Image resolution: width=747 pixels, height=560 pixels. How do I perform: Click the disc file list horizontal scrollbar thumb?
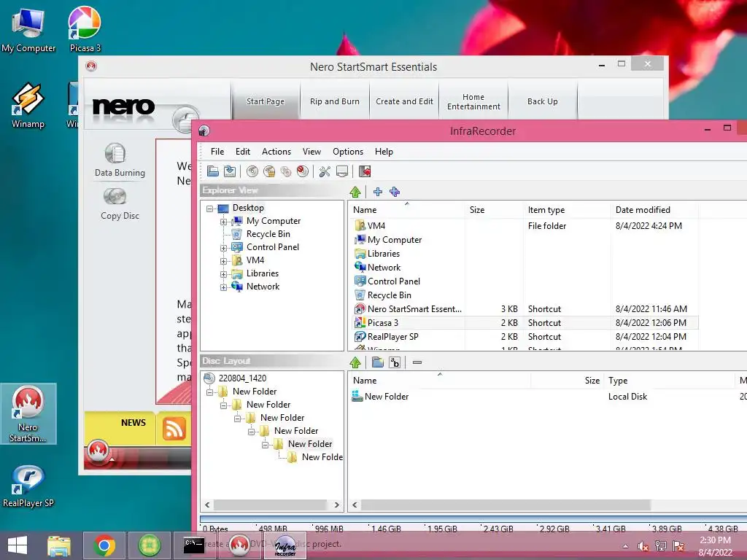point(506,505)
